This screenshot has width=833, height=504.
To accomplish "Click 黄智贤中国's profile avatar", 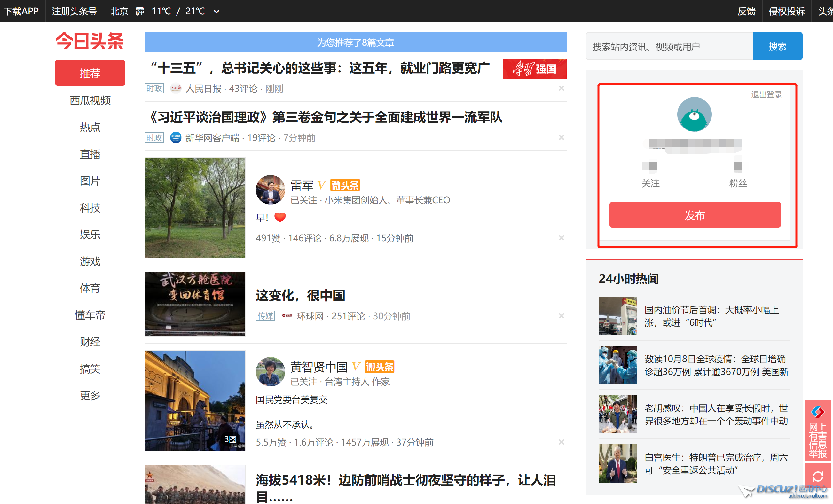I will pos(270,372).
